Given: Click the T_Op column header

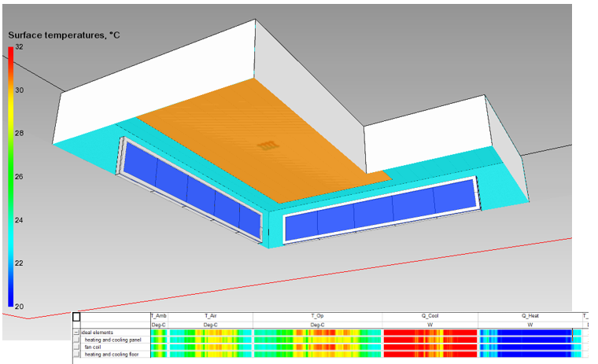Looking at the screenshot, I should pos(317,316).
